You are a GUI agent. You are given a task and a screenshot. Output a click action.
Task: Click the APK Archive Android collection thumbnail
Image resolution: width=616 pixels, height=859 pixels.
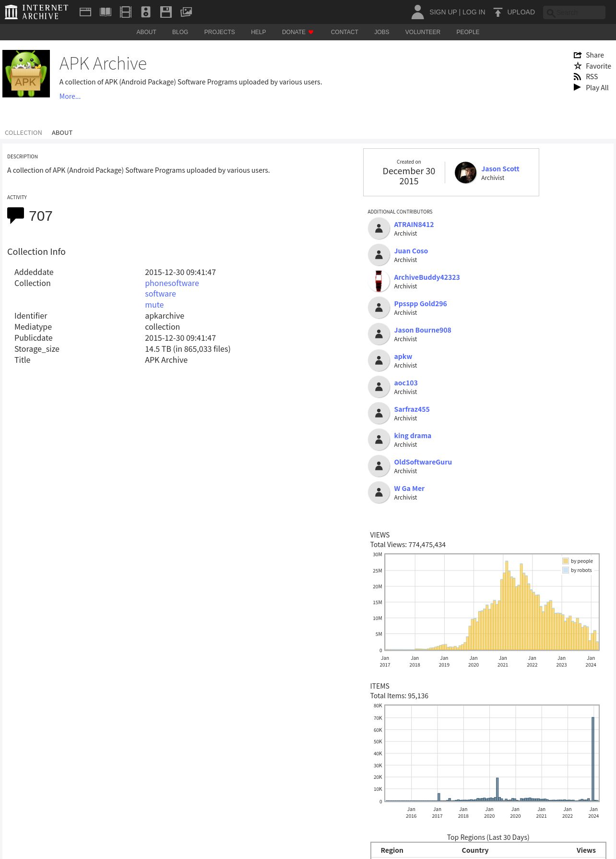click(26, 73)
